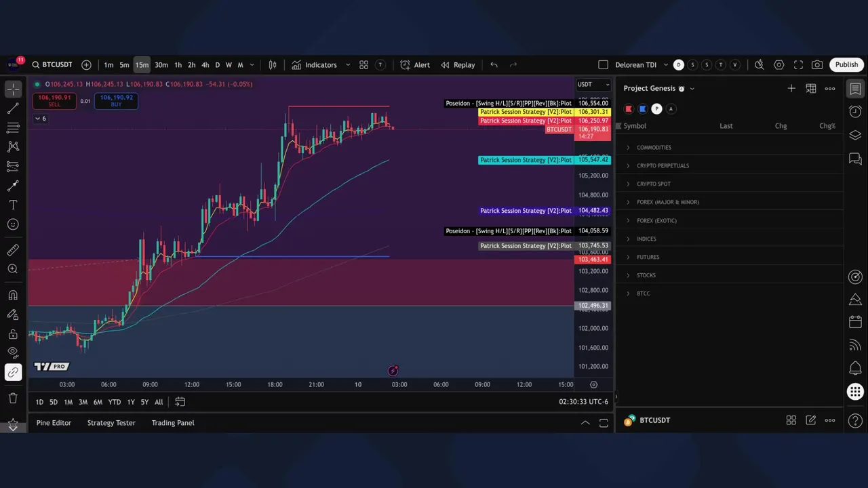Remove drawings with the trash icon
Image resolution: width=868 pixels, height=488 pixels.
point(13,398)
